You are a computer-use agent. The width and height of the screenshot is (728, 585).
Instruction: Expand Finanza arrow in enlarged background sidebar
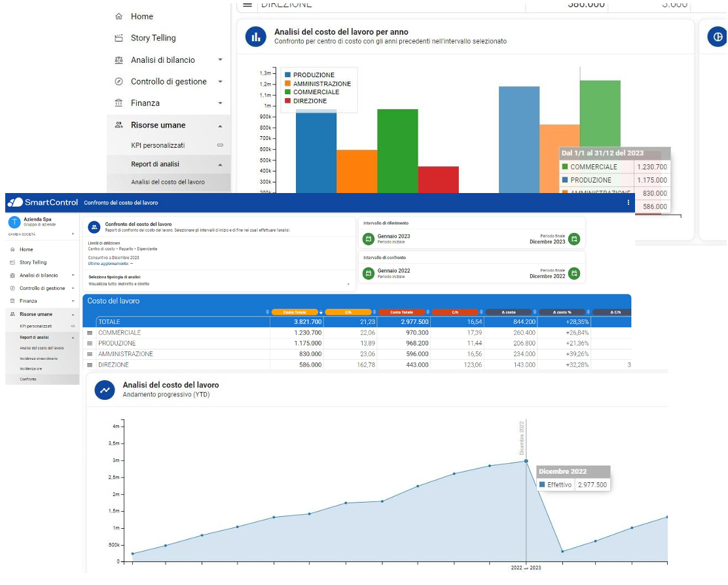220,103
